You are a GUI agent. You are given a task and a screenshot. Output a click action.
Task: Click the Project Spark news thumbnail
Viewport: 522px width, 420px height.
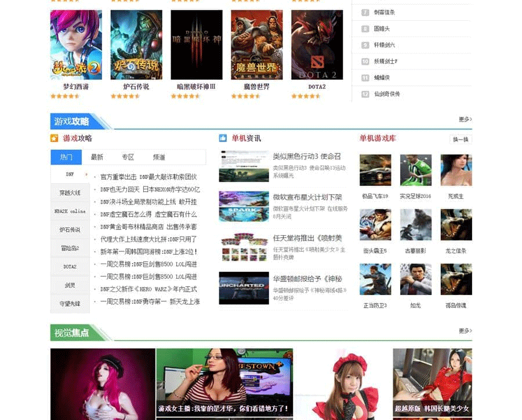coord(244,206)
